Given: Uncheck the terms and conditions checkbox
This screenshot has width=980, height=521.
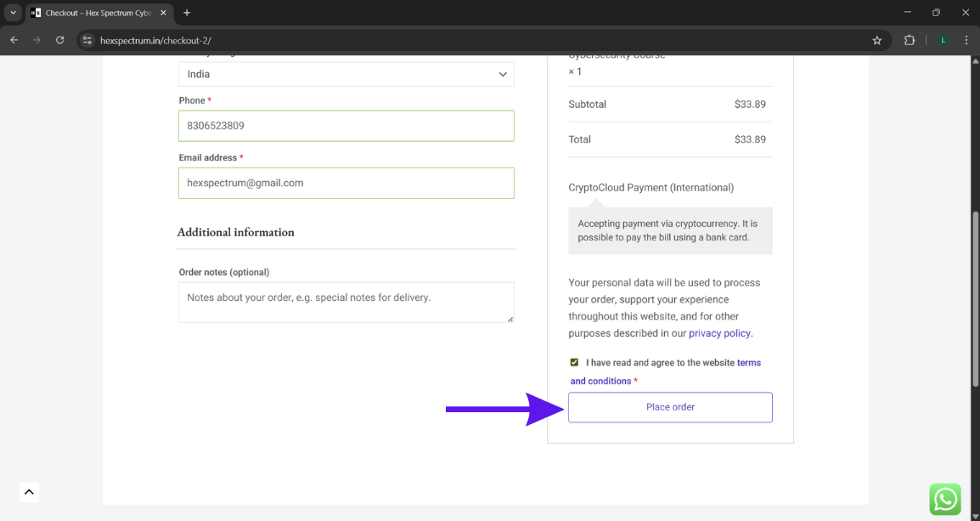Looking at the screenshot, I should tap(574, 362).
